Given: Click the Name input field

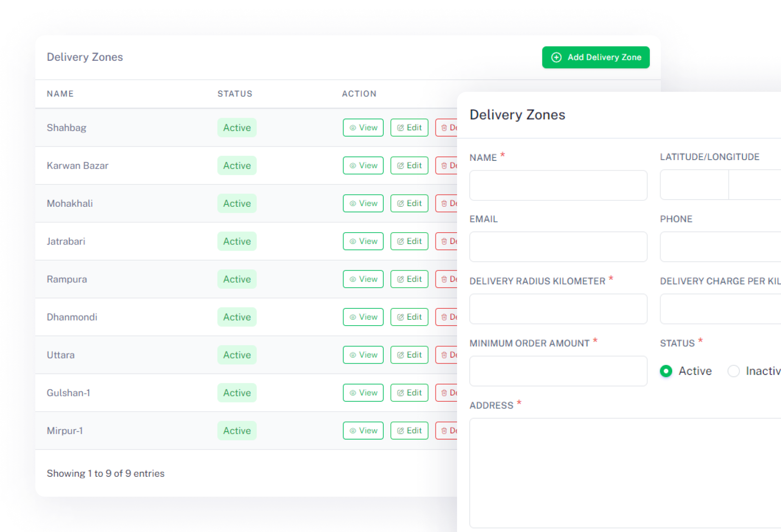Looking at the screenshot, I should click(558, 185).
